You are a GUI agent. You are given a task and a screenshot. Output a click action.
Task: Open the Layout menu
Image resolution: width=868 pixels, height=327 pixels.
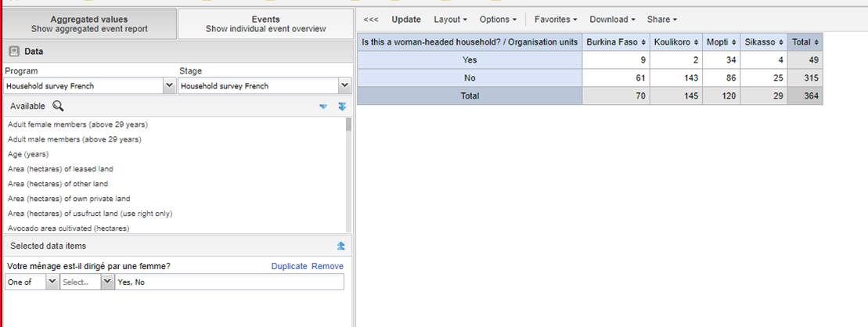coord(450,20)
